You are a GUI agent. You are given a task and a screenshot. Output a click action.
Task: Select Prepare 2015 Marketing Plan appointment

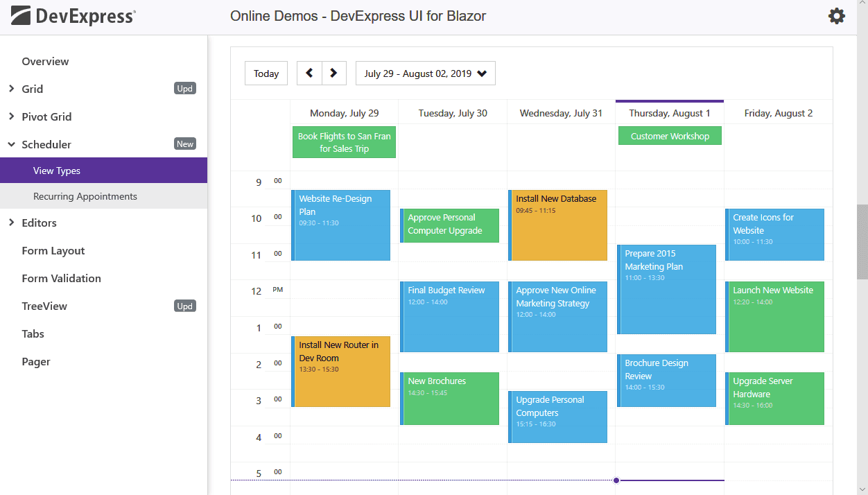pos(666,289)
